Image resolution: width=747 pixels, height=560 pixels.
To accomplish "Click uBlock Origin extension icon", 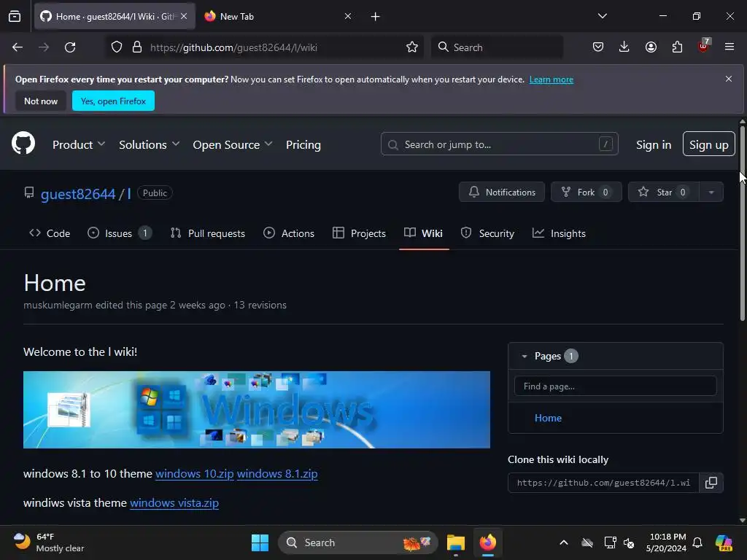I will tap(704, 46).
